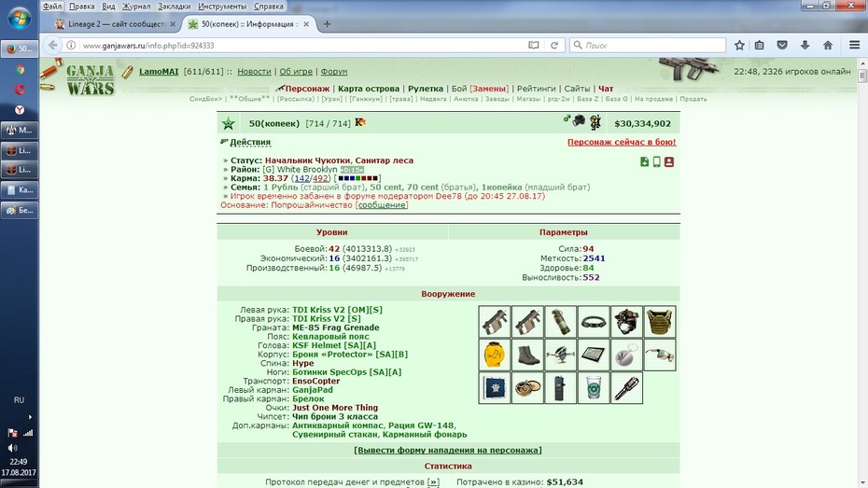This screenshot has height=488, width=868.
Task: Click the soldier figure icon near money
Action: (595, 122)
